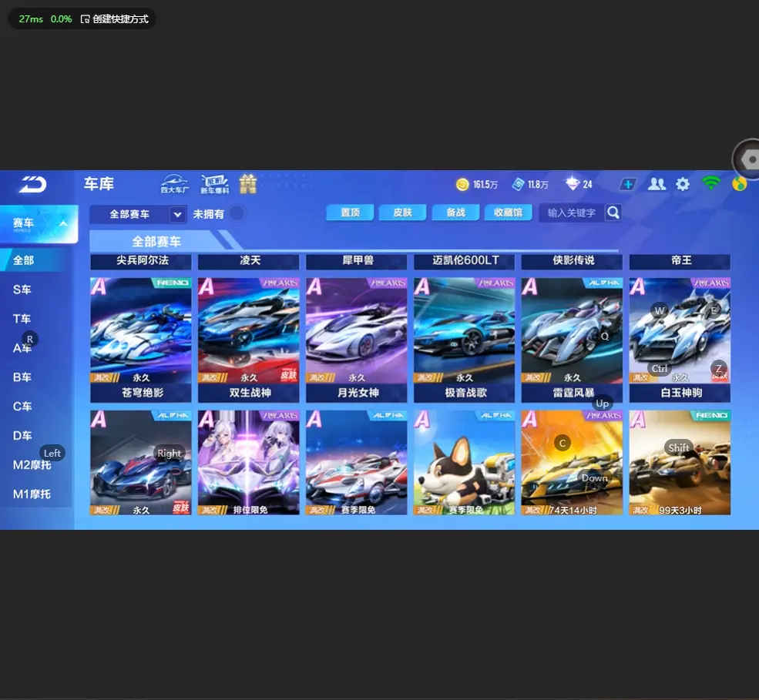The height and width of the screenshot is (700, 759).
Task: Open the 收藏馆 collection hall button
Action: click(509, 213)
